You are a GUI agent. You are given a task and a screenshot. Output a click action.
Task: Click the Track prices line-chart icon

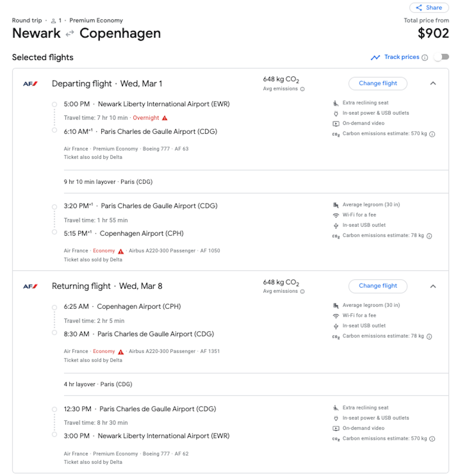[375, 57]
